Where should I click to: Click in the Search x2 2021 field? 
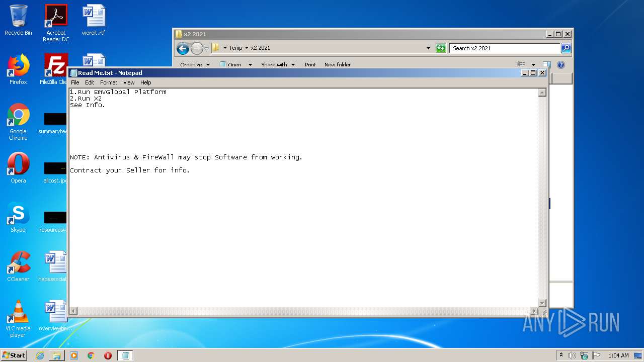(504, 48)
